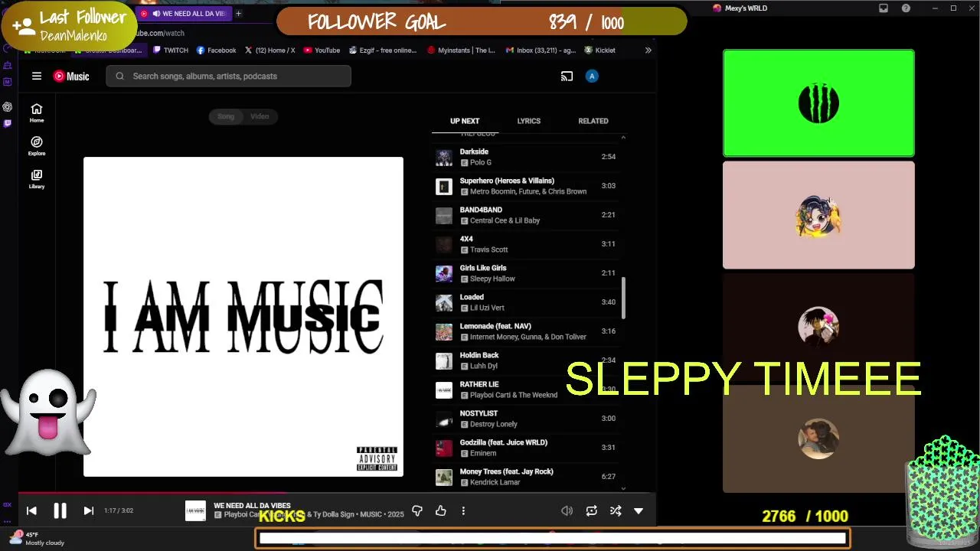The image size is (980, 551).
Task: Open the help icon in Mexy's WRLD window
Action: click(906, 8)
